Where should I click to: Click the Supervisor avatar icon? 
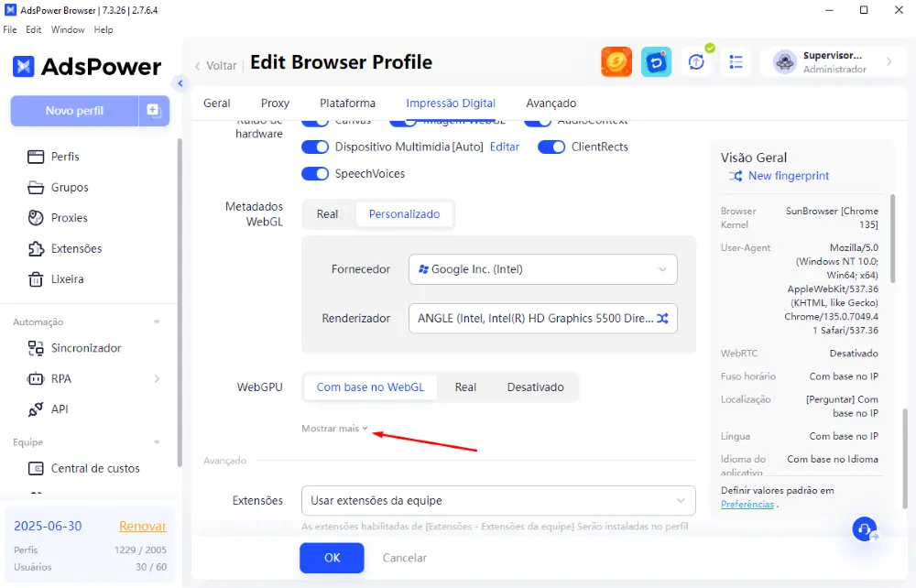click(x=785, y=62)
